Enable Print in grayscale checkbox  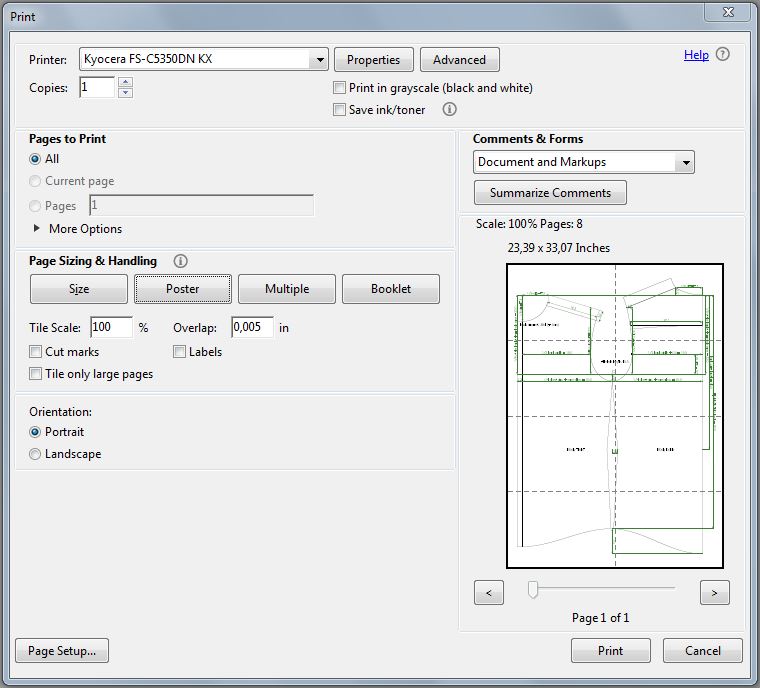[x=339, y=88]
